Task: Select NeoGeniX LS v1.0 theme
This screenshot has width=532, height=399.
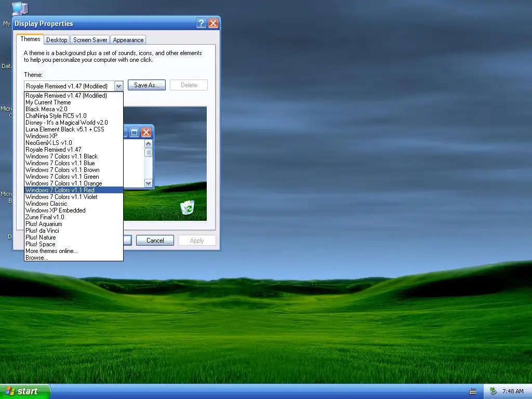Action: (x=74, y=143)
